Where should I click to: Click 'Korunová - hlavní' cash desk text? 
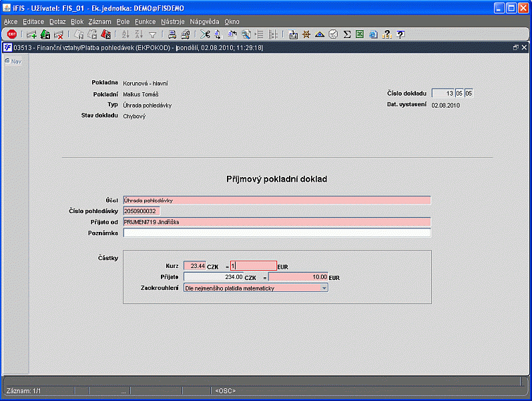(x=146, y=84)
